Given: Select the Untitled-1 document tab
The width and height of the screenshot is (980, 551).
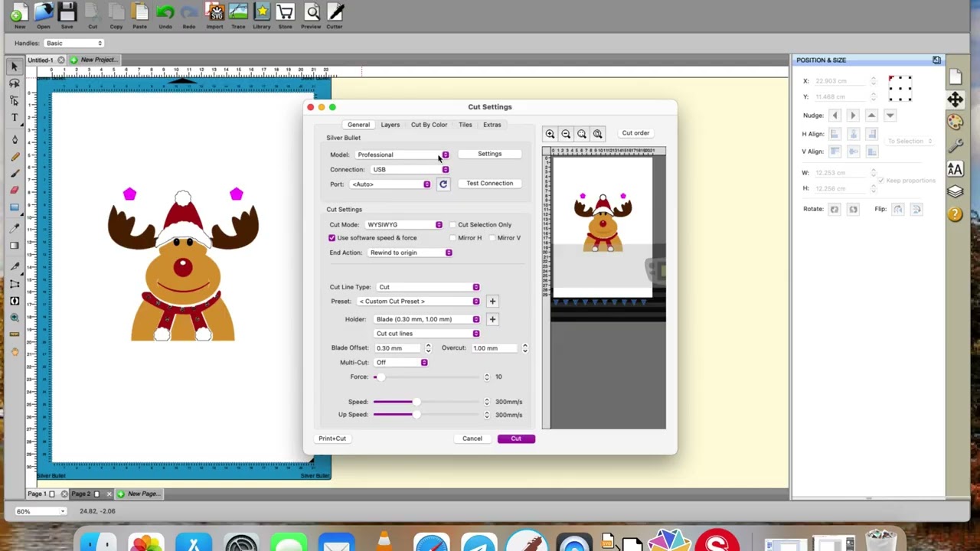Looking at the screenshot, I should point(41,60).
